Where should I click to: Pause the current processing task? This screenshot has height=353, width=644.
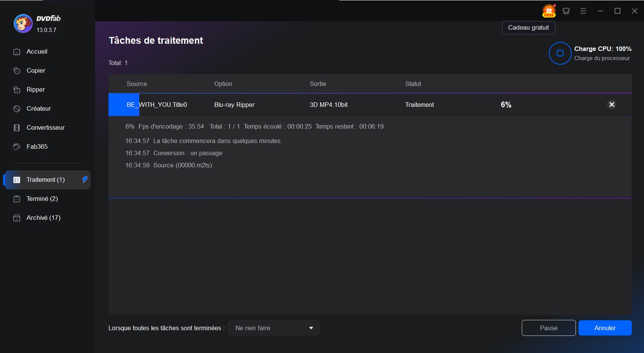[548, 328]
